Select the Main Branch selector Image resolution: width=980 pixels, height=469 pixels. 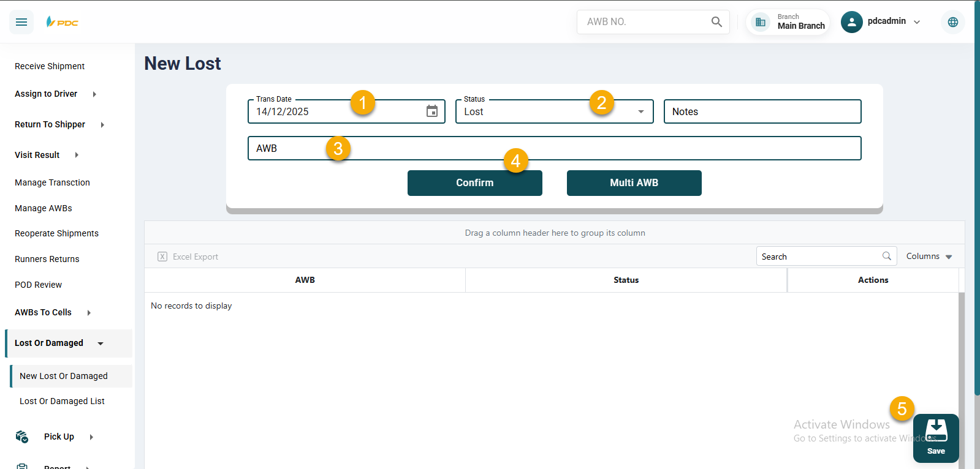click(788, 22)
